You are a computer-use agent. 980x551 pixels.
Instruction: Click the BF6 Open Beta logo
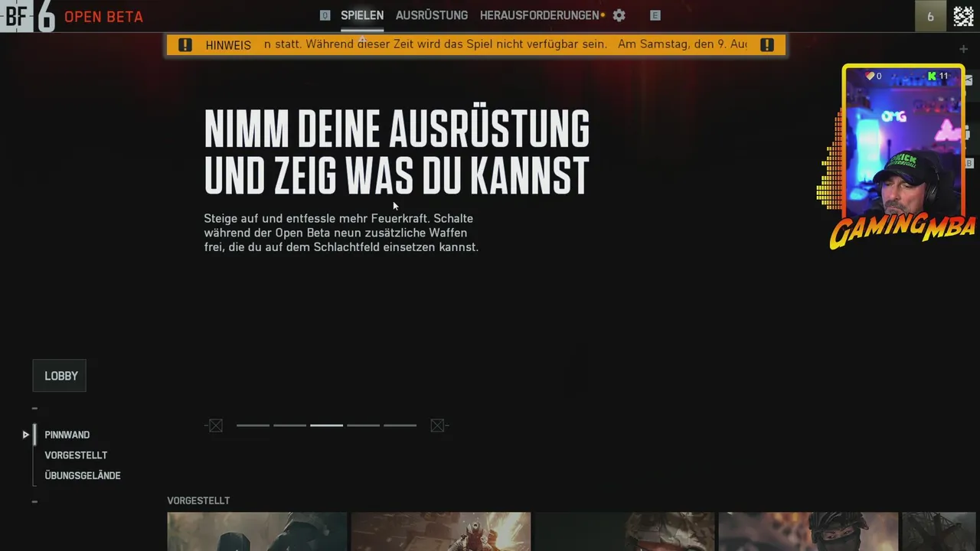[x=72, y=16]
